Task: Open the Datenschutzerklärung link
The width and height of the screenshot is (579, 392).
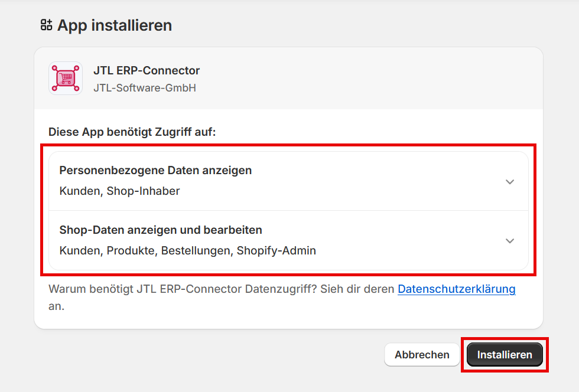Action: pyautogui.click(x=456, y=289)
